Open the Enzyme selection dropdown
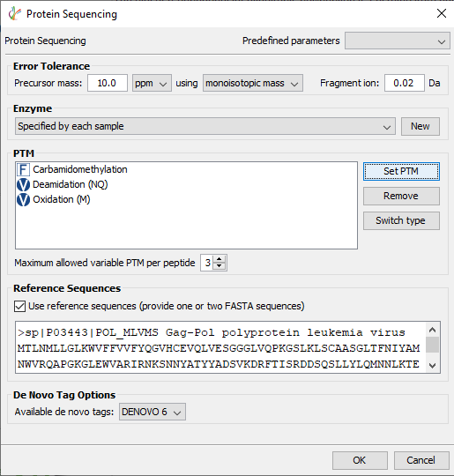Image resolution: width=454 pixels, height=476 pixels. (205, 126)
